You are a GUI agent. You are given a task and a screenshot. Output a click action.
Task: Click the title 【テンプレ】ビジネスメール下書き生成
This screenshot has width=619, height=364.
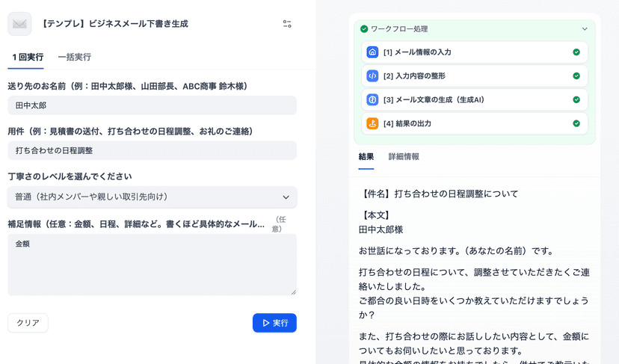114,24
